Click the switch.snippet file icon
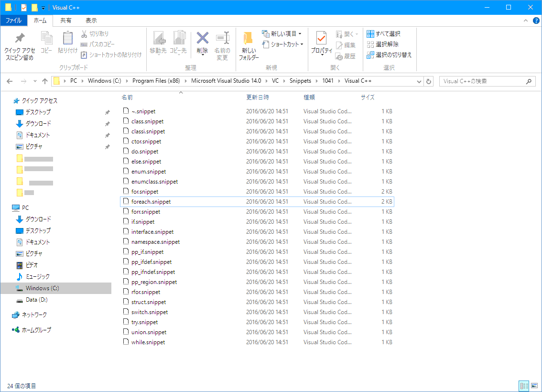The width and height of the screenshot is (542, 392). click(126, 312)
